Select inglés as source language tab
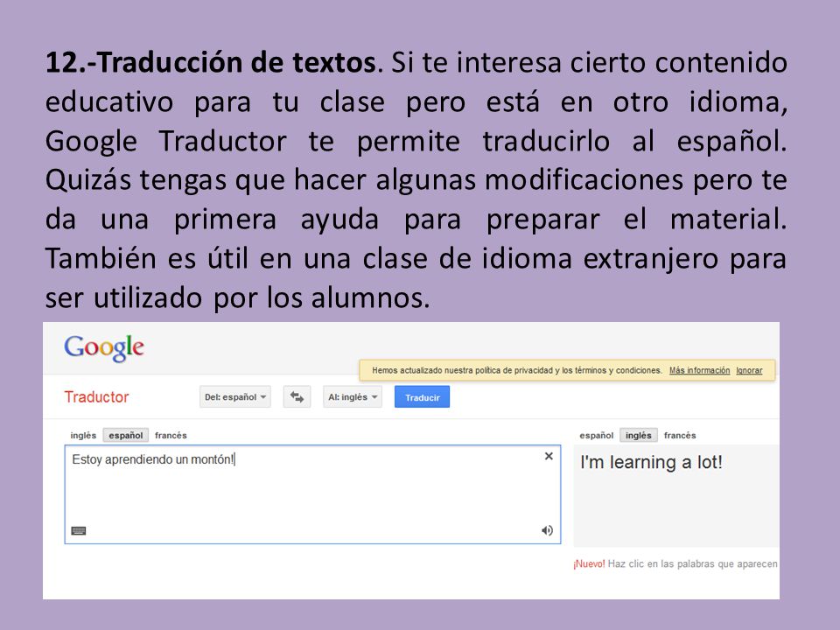The image size is (840, 630). (83, 435)
